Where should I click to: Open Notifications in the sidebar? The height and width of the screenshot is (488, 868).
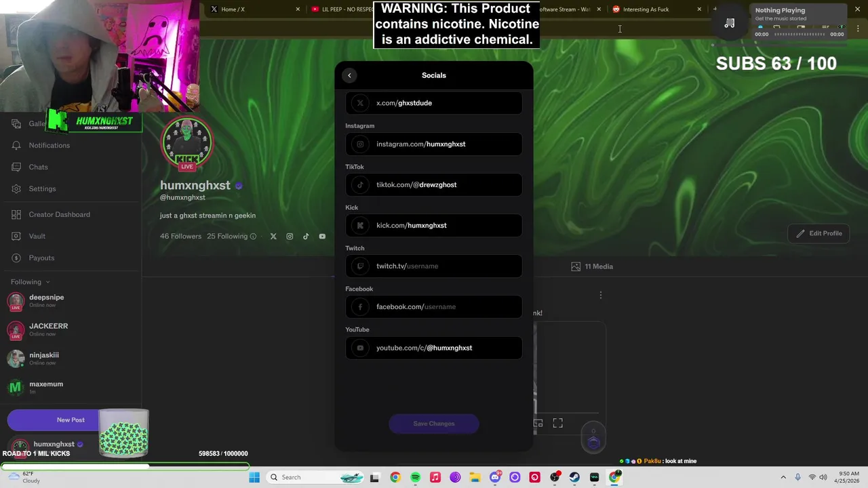click(49, 145)
